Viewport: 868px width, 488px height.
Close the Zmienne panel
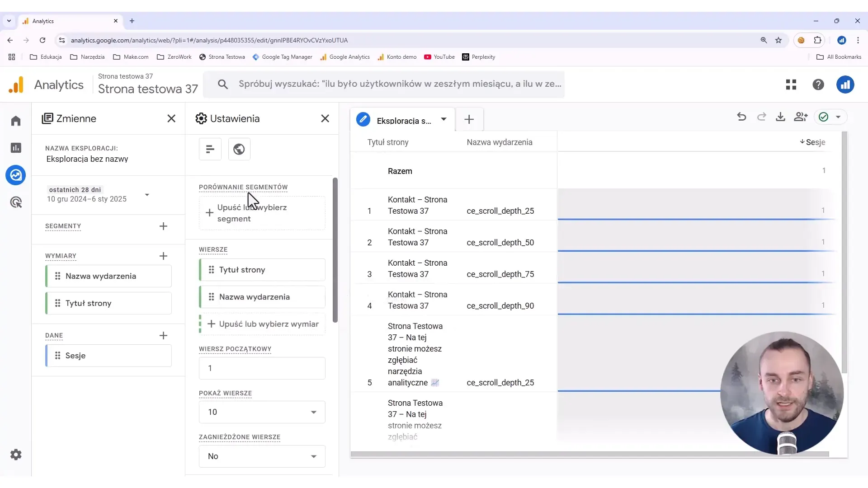[x=171, y=118]
